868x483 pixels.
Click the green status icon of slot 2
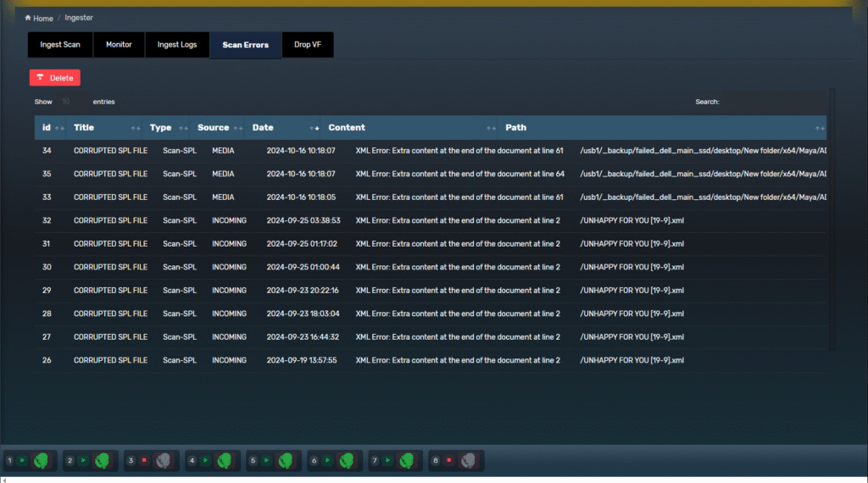tap(103, 461)
